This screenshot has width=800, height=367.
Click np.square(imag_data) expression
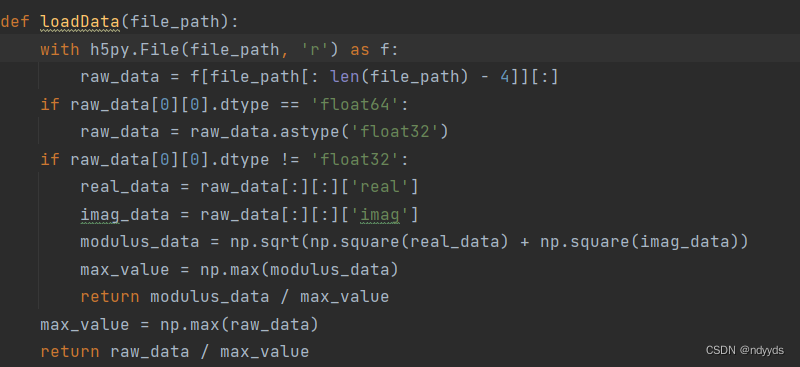639,242
